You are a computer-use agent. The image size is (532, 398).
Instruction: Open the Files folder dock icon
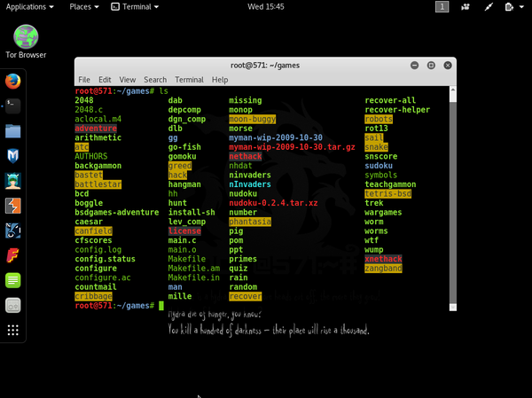[x=13, y=131]
